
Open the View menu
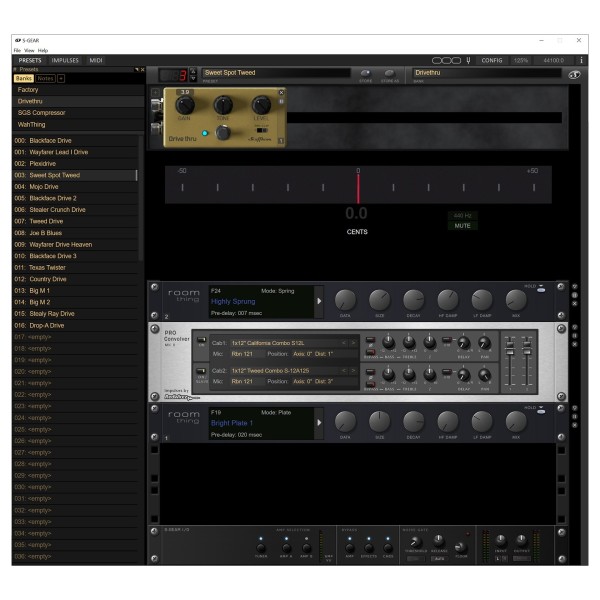click(29, 51)
